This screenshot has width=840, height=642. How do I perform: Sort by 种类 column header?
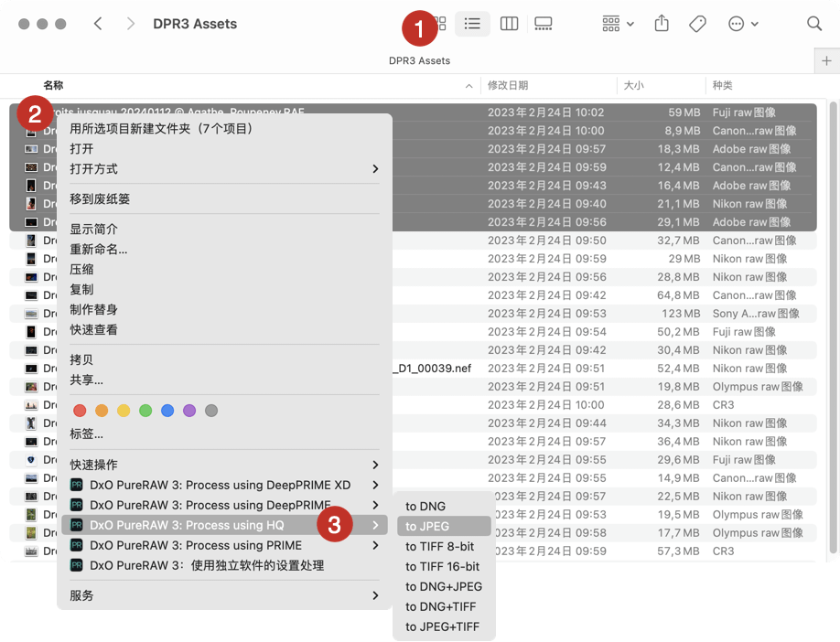[722, 86]
